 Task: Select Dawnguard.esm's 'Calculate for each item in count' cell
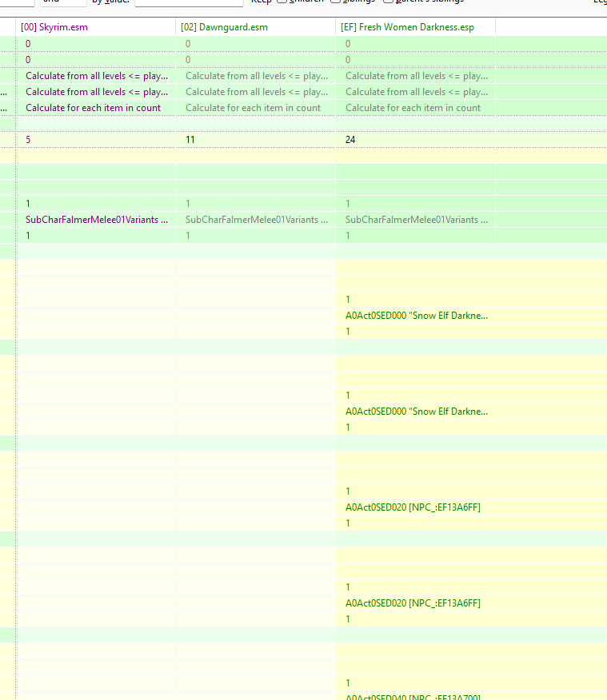pyautogui.click(x=255, y=108)
